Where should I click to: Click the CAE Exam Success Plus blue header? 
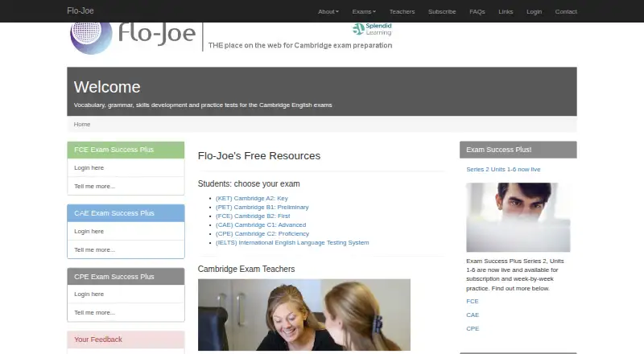(x=126, y=213)
